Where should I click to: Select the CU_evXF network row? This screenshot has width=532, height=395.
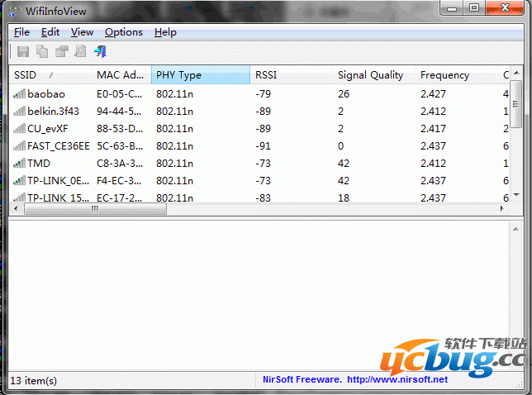coord(260,128)
